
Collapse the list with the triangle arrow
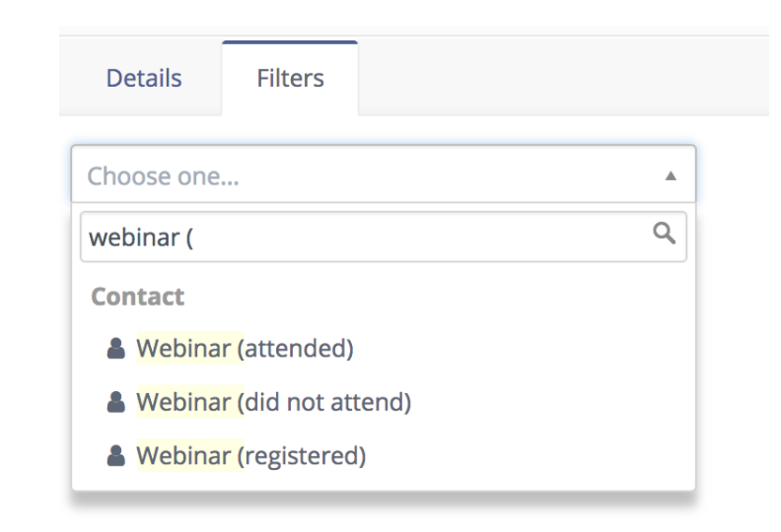point(671,175)
